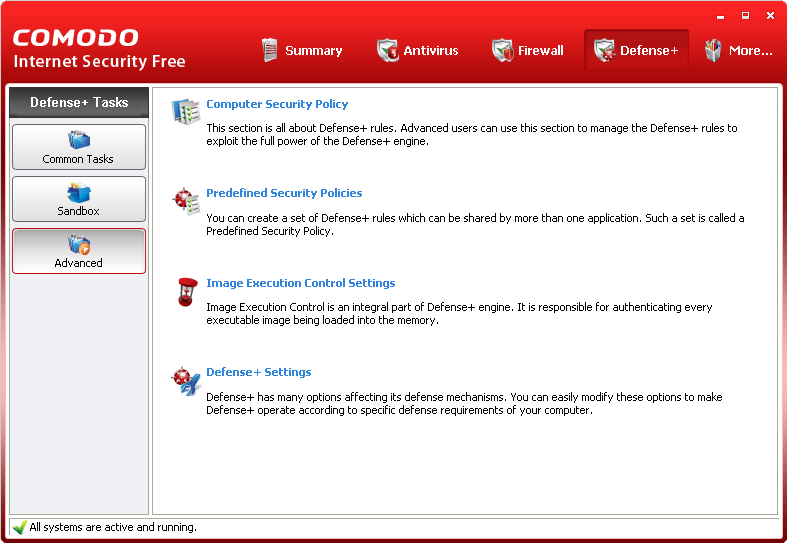Click the COMODO logo

[x=75, y=38]
